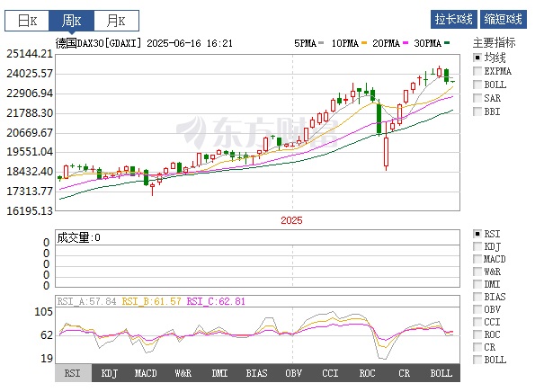Image resolution: width=535 pixels, height=392 pixels.
Task: Click the 20PMA magenta legend marker
Action: tap(406, 43)
